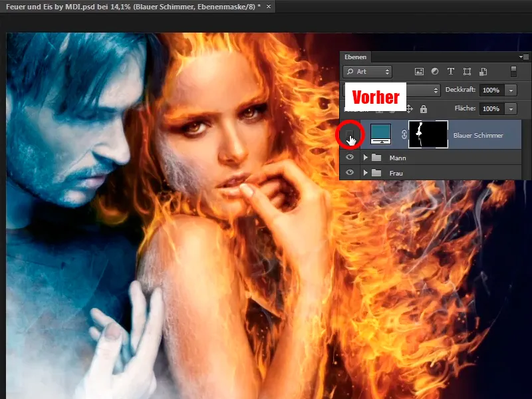Open the Art filter type dropdown

coord(368,72)
